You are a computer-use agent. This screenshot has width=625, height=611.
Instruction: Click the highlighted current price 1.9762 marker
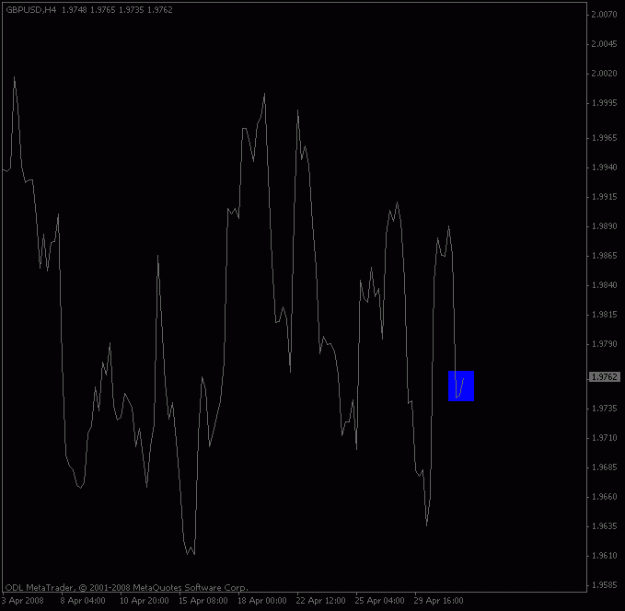tap(604, 377)
